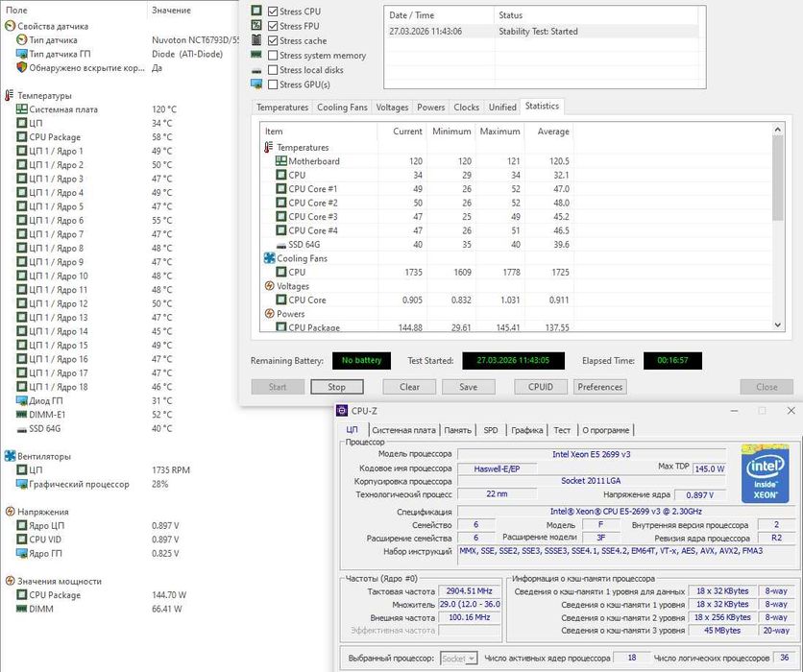
Task: Click the Maximum column header in Statistics
Action: pos(499,132)
